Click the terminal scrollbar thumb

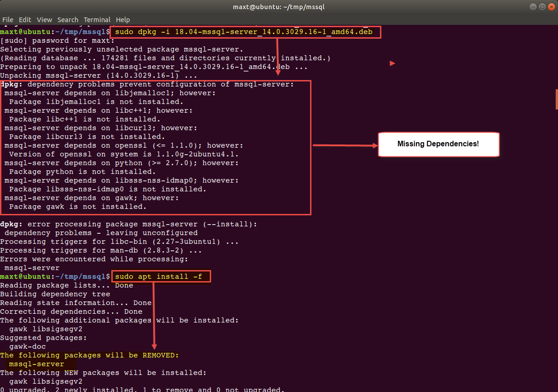tap(557, 99)
